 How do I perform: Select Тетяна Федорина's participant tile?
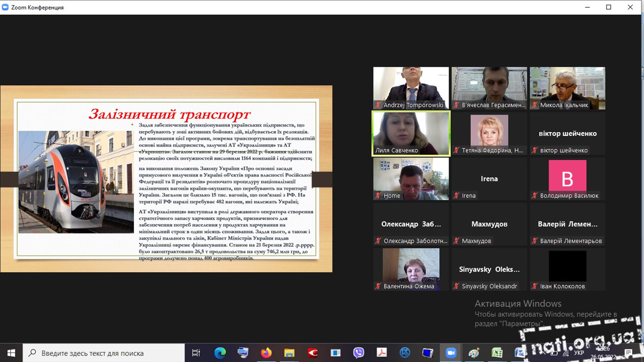(x=489, y=133)
